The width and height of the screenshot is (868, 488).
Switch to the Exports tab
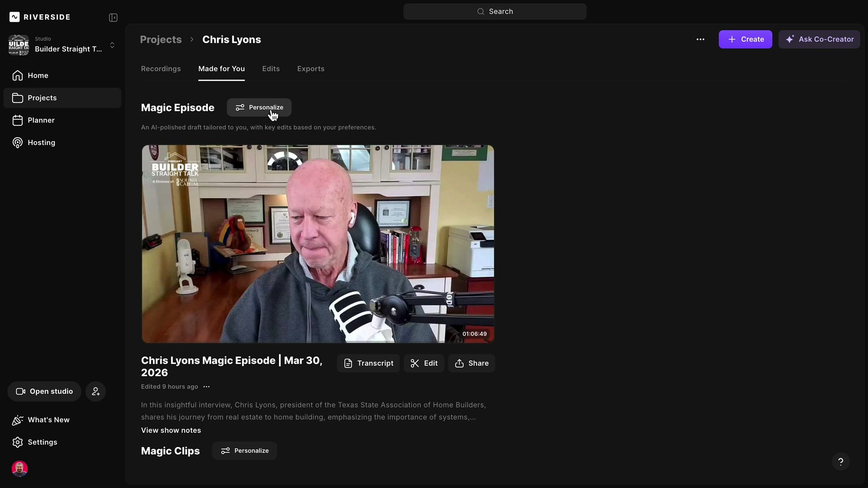tap(310, 69)
